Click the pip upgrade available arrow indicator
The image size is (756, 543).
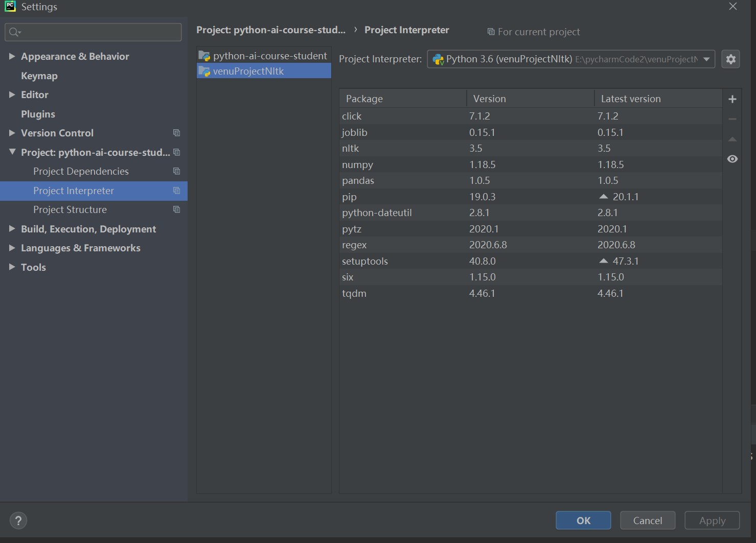(x=604, y=197)
